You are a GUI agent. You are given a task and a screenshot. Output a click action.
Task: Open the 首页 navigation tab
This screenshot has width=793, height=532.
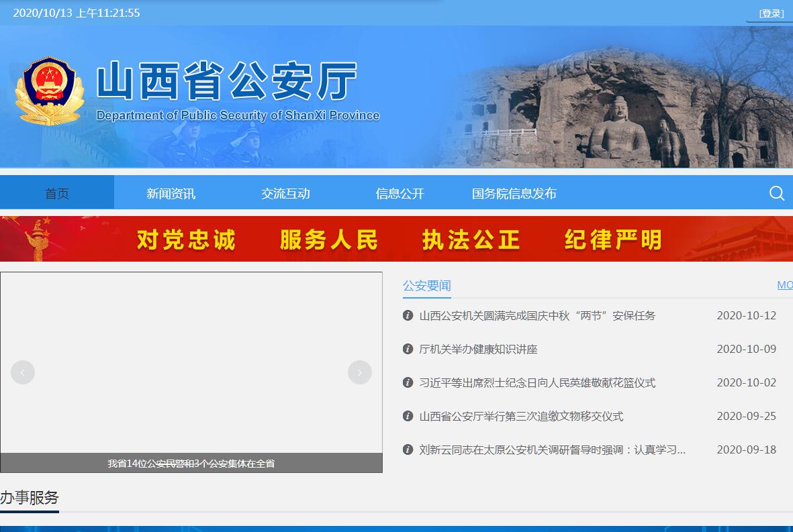pyautogui.click(x=57, y=193)
